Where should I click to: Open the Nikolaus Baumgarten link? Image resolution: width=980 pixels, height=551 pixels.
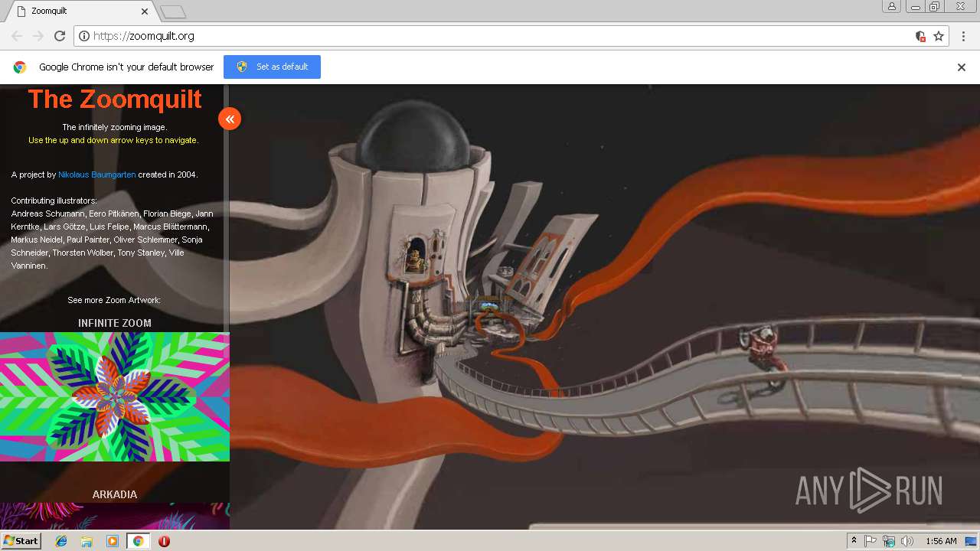[97, 174]
